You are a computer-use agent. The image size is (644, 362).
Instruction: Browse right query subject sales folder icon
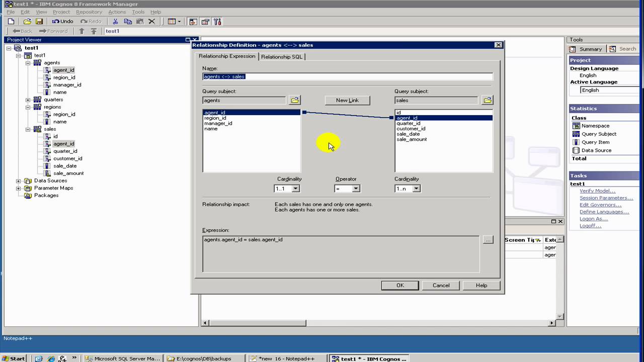[x=488, y=100]
